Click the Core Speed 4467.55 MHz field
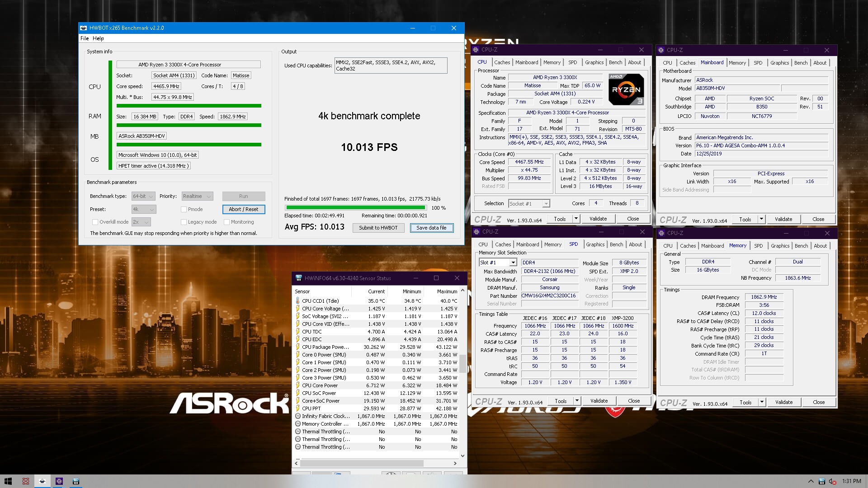 pyautogui.click(x=529, y=162)
